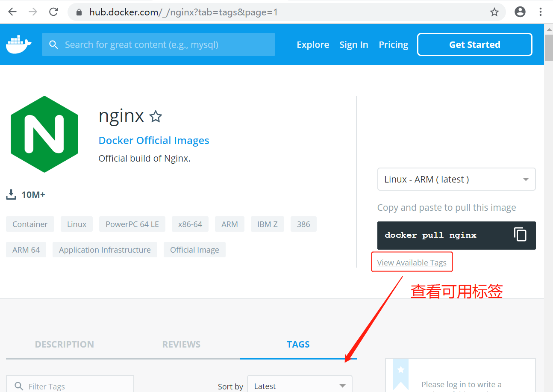This screenshot has height=392, width=553.
Task: Open the Pricing page
Action: coord(394,44)
